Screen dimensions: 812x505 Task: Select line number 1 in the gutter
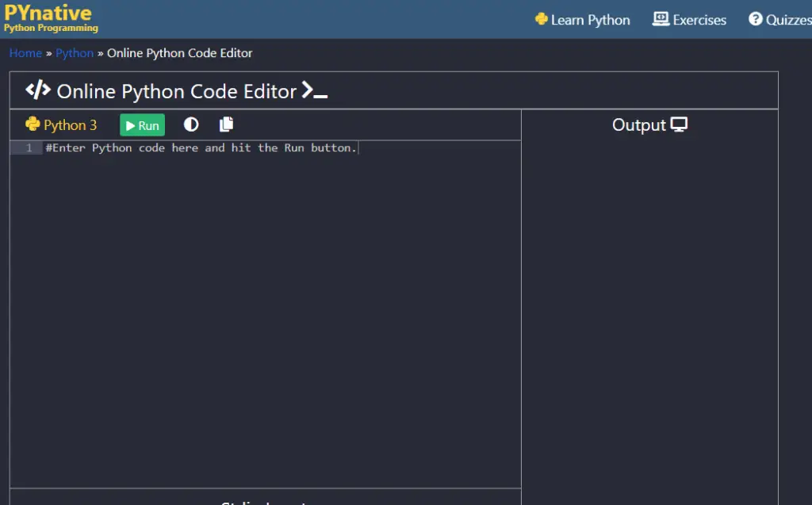29,147
